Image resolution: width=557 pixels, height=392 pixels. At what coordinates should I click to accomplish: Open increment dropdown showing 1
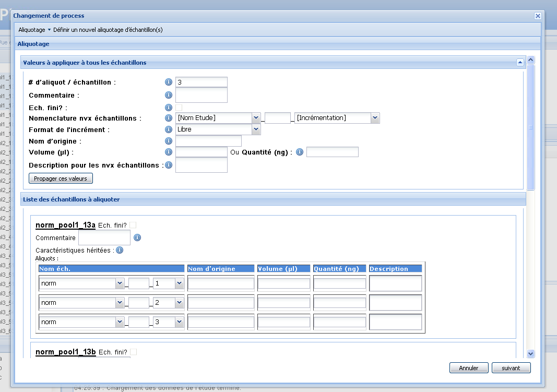pyautogui.click(x=179, y=283)
